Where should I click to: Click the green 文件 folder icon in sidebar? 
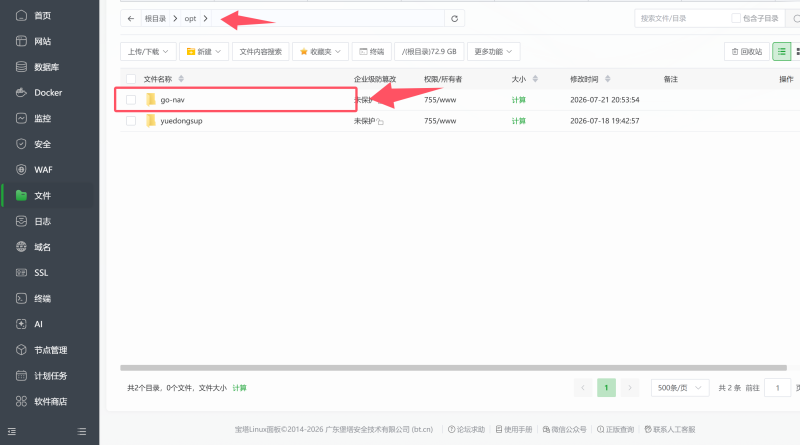click(21, 195)
